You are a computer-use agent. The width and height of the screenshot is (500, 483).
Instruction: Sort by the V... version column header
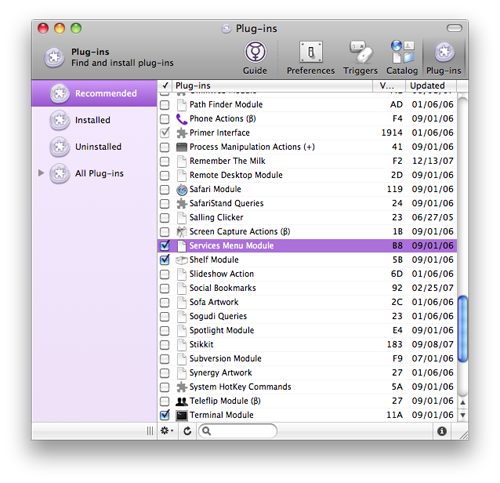[389, 86]
